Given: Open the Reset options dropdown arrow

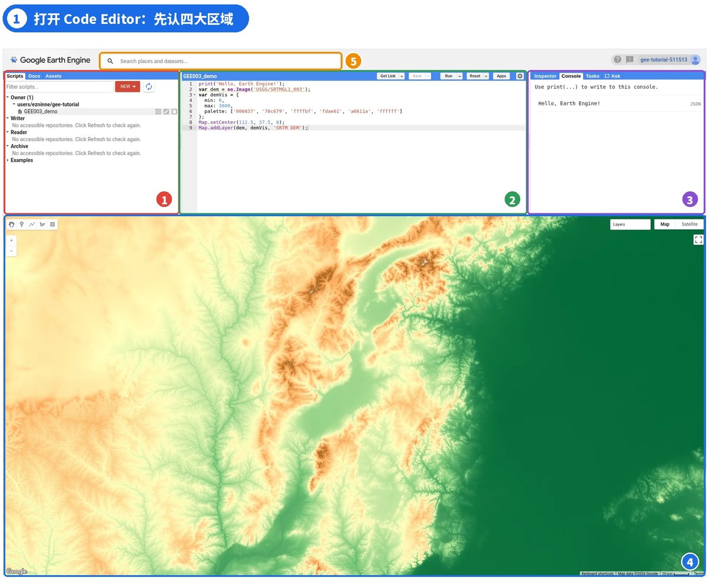Looking at the screenshot, I should [x=486, y=76].
